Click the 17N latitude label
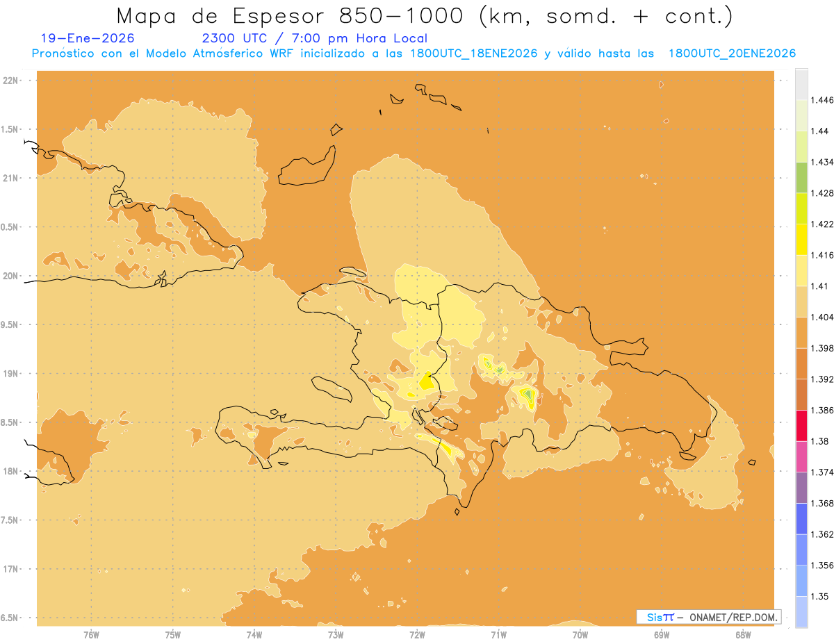The image size is (834, 644). [x=10, y=569]
